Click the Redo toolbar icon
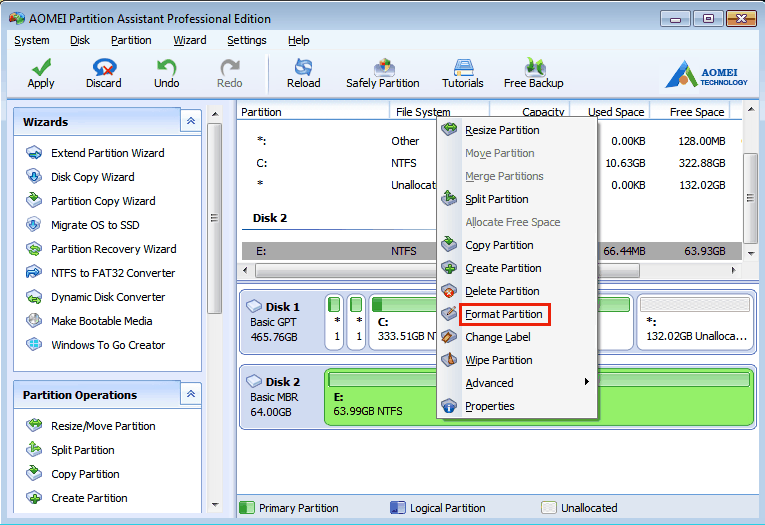This screenshot has width=765, height=525. pos(230,67)
